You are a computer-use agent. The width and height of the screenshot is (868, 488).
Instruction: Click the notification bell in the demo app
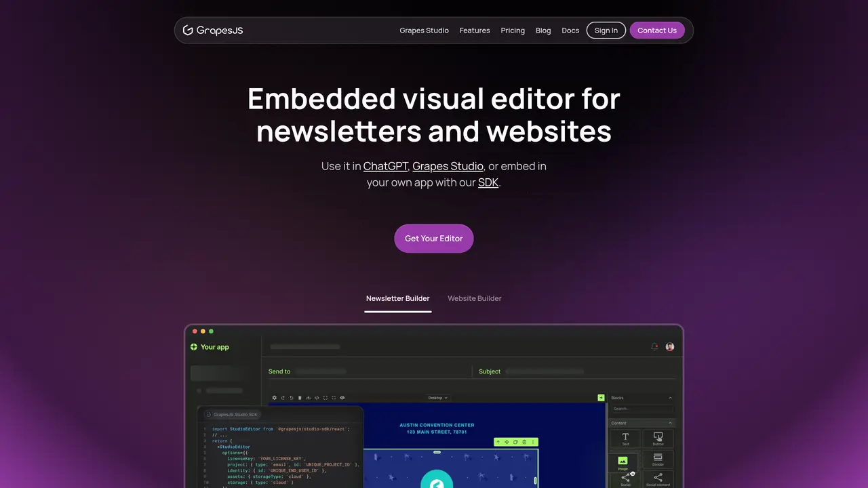(654, 347)
